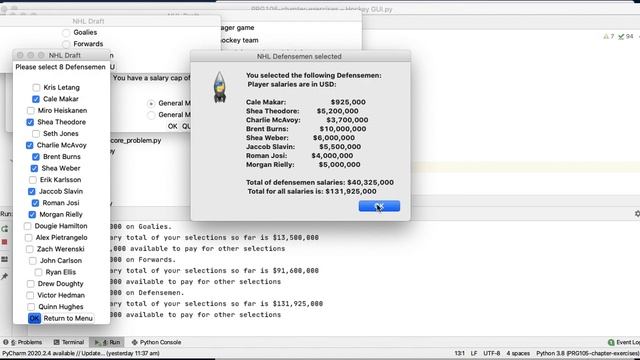Viewport: 640px width, 360px height.
Task: Open the Python Console tab
Action: 156,342
